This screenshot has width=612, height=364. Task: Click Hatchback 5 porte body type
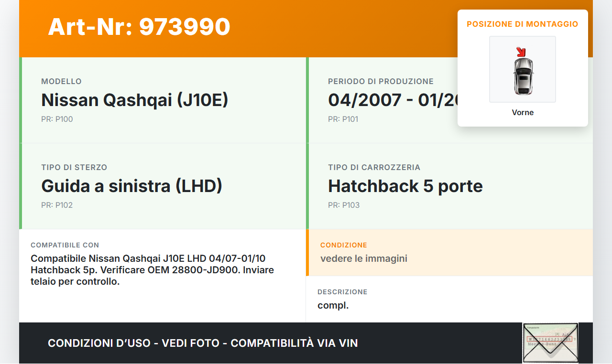point(405,186)
